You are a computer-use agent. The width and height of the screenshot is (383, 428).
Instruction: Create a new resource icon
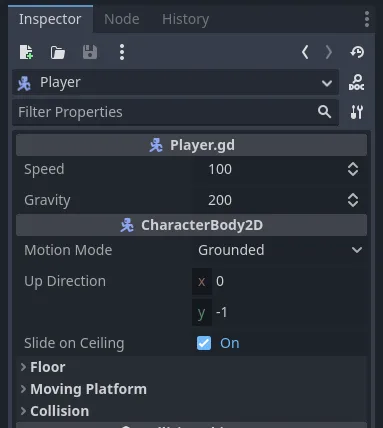click(x=26, y=52)
